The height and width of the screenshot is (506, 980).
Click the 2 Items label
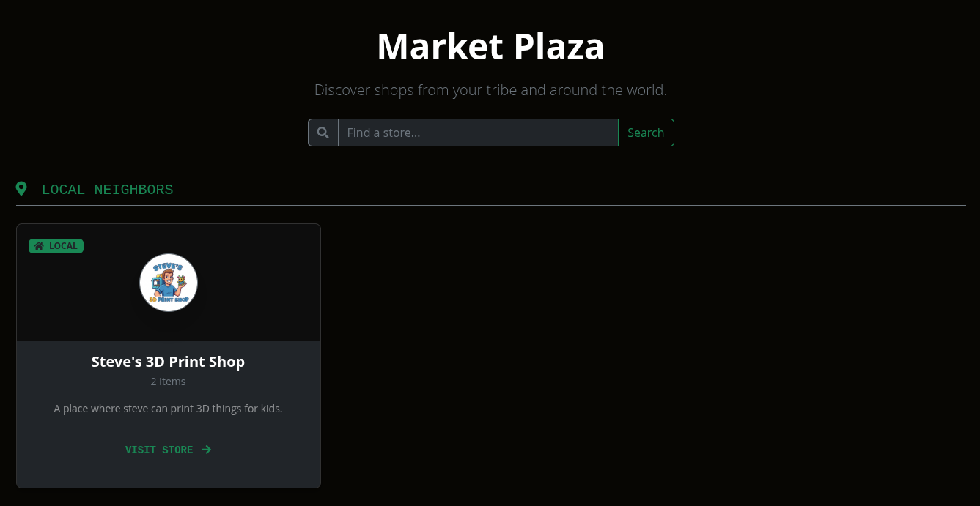pyautogui.click(x=168, y=381)
